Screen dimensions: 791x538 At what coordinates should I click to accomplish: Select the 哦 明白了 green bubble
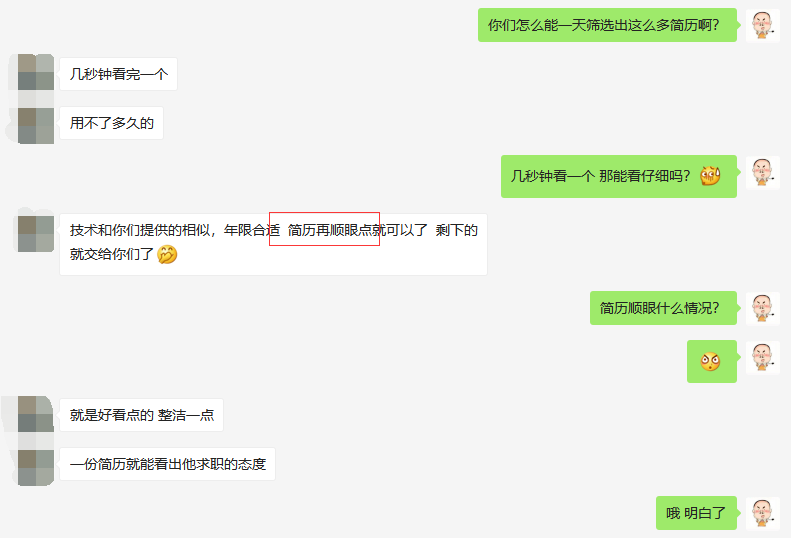pyautogui.click(x=696, y=513)
